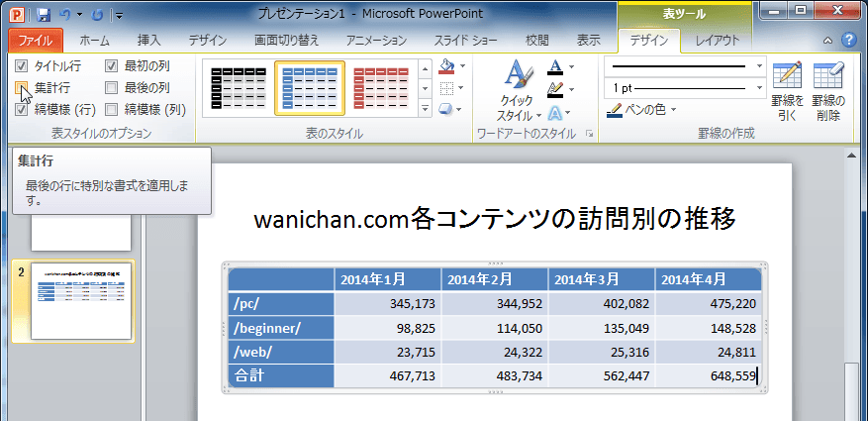Activate the 罫線の削除 eraser tool
This screenshot has width=868, height=421.
(828, 91)
